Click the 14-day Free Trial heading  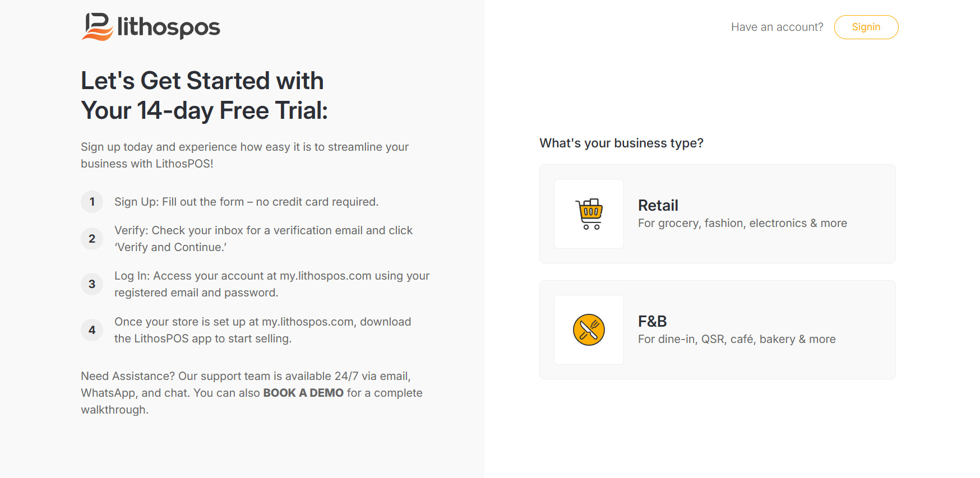(204, 96)
